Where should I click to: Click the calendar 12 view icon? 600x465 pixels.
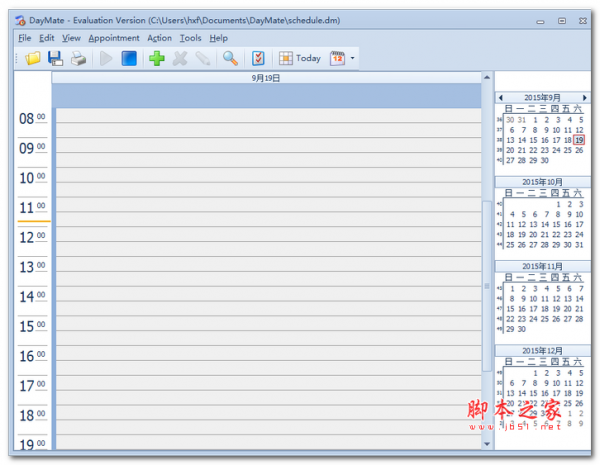pyautogui.click(x=338, y=59)
